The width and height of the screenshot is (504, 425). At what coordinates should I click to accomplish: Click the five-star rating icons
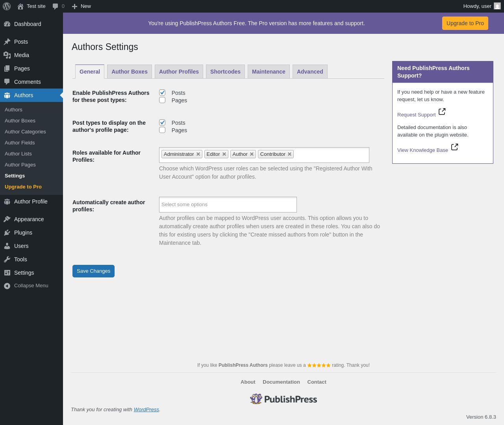click(x=319, y=365)
